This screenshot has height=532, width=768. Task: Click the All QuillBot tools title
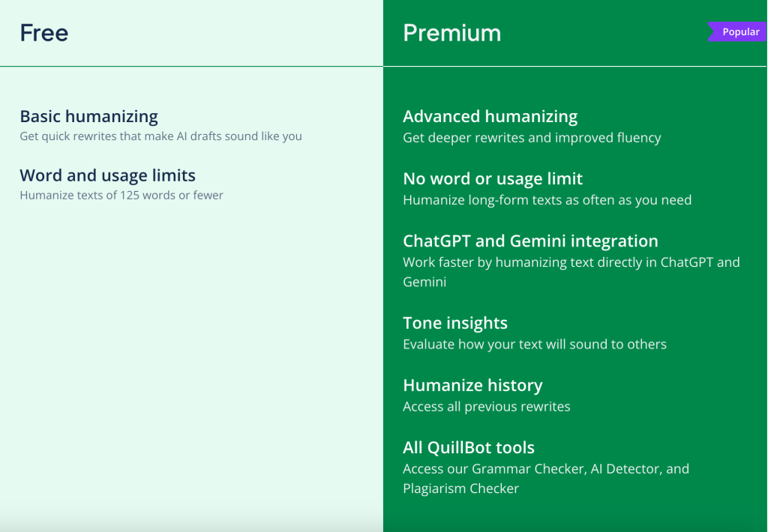(468, 447)
